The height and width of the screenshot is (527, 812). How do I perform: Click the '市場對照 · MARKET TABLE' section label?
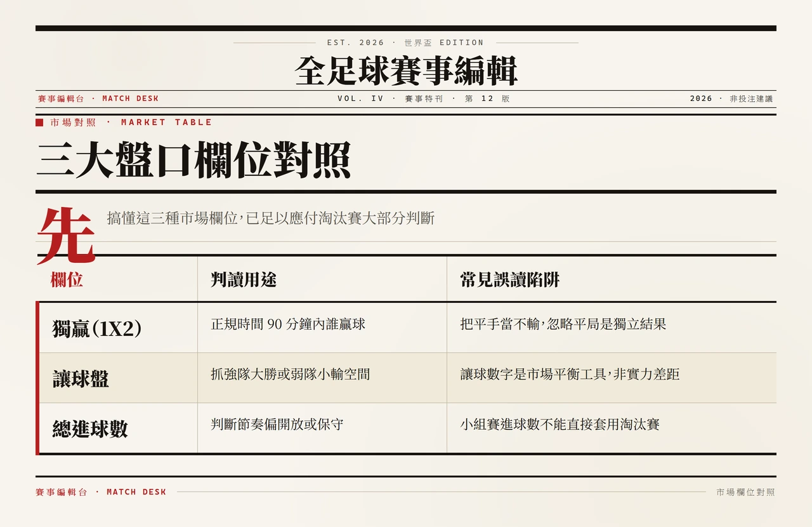point(131,122)
